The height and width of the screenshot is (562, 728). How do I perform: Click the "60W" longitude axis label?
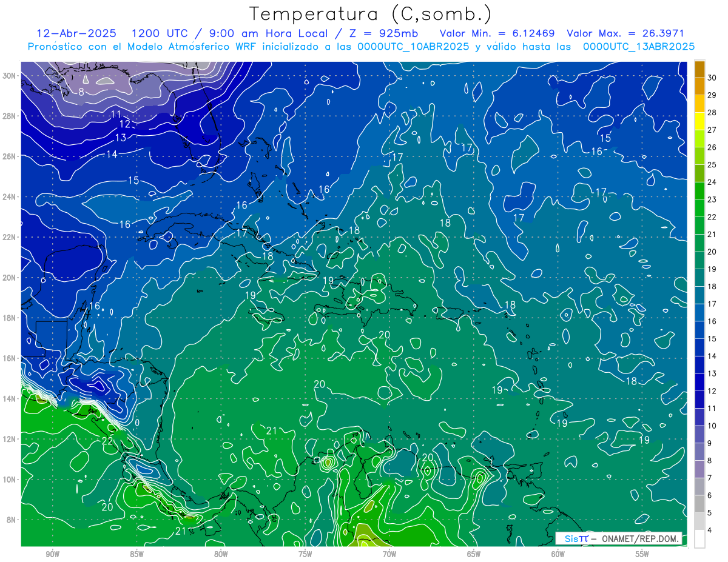tap(558, 554)
